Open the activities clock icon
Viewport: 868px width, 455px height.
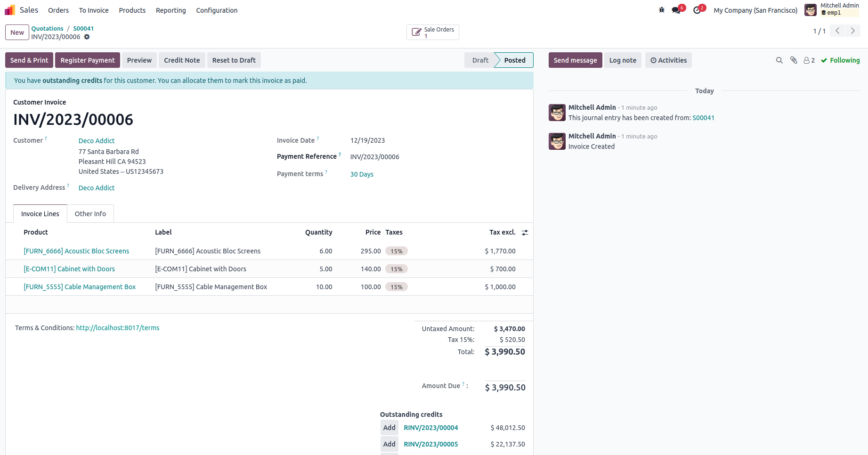point(697,10)
